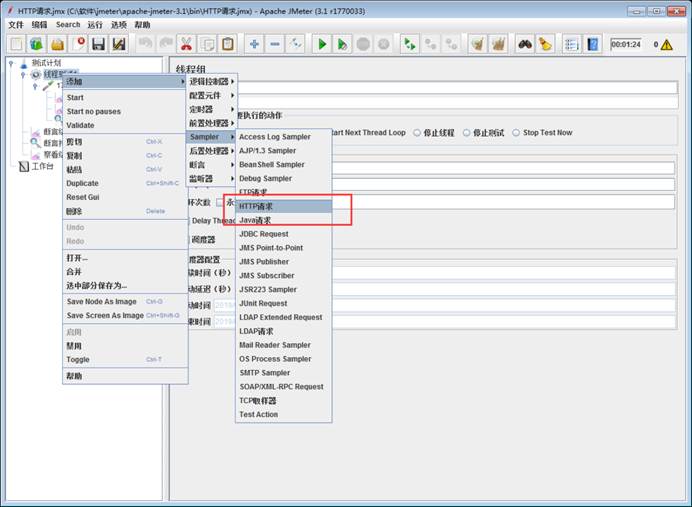Open the 定时器 submenu
Screen dimensions: 692x507
211,109
